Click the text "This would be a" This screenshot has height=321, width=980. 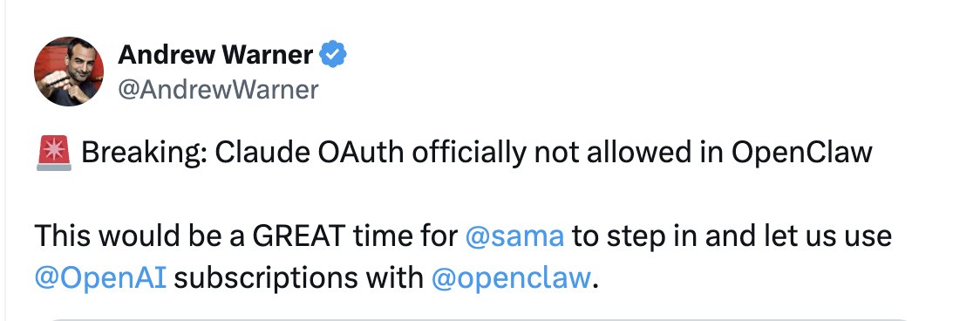140,236
